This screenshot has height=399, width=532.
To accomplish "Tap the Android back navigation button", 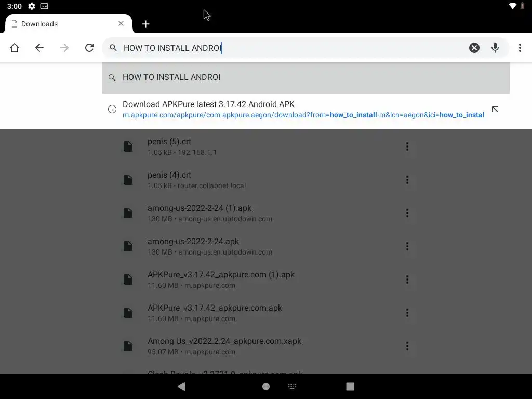I will pyautogui.click(x=181, y=387).
